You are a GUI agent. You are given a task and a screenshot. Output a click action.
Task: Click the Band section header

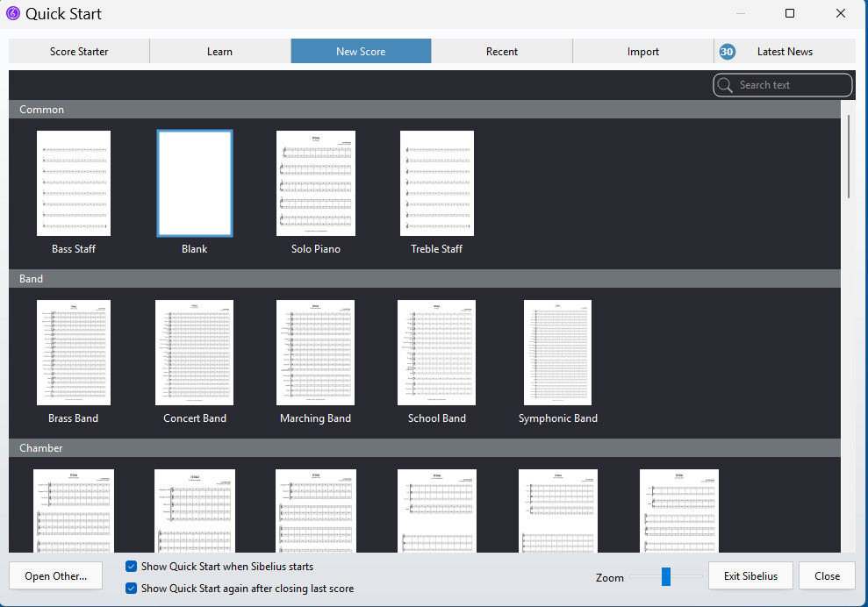pyautogui.click(x=425, y=279)
